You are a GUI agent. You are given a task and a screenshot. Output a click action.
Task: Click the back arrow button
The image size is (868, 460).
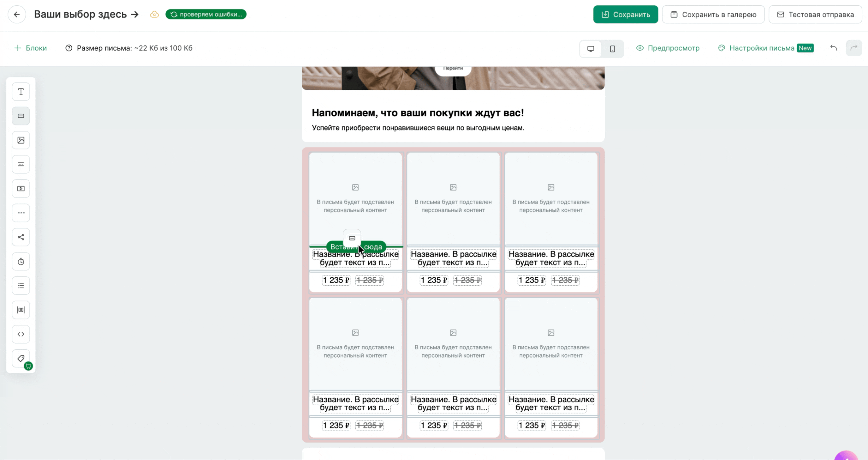17,15
